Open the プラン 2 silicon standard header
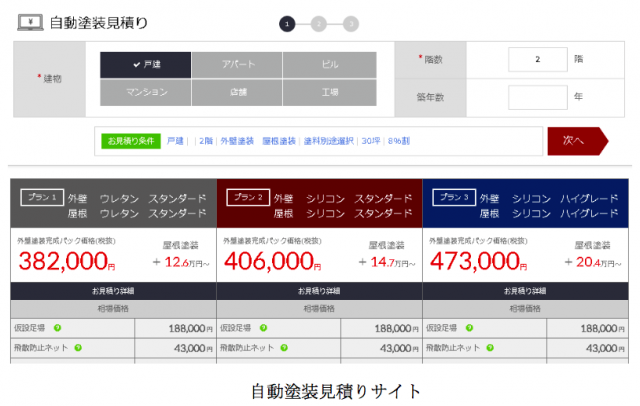The height and width of the screenshot is (406, 640). click(318, 205)
